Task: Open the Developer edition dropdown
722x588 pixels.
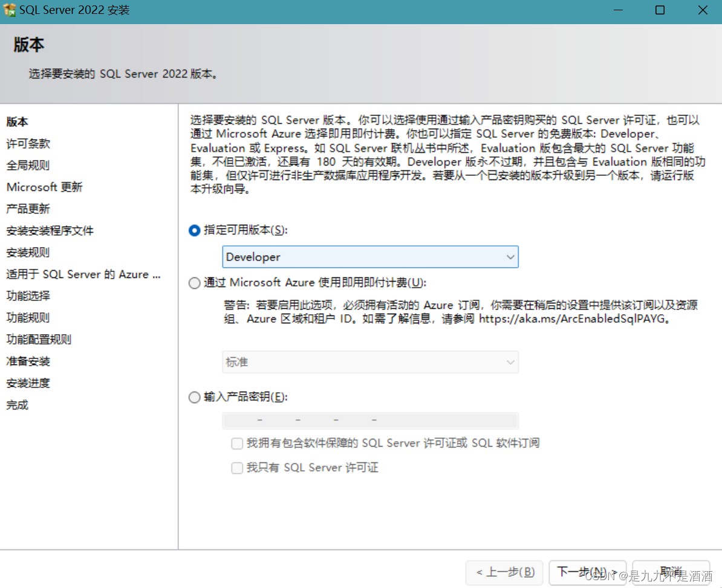Action: pyautogui.click(x=370, y=257)
